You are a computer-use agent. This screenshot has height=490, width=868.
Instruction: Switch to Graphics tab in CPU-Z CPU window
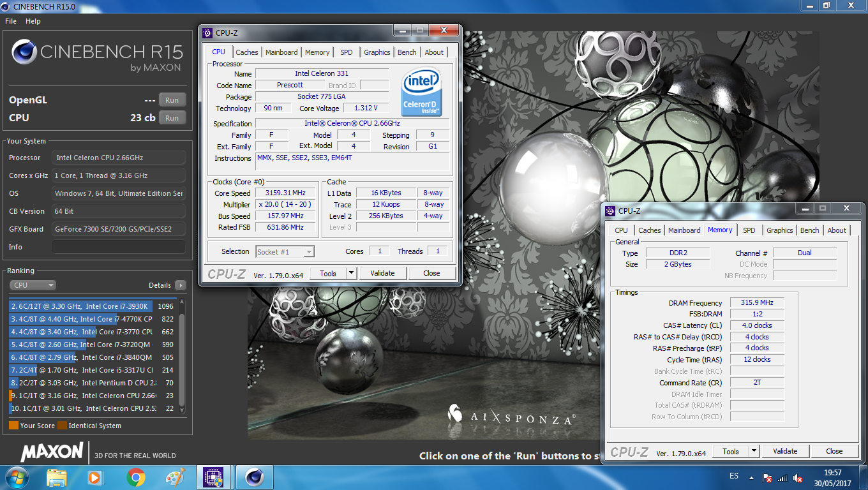coord(377,52)
